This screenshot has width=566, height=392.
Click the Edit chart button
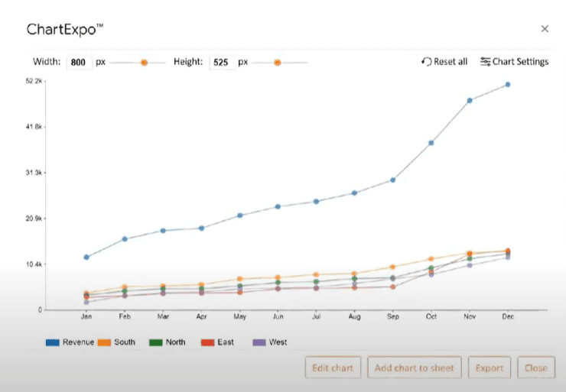(333, 368)
